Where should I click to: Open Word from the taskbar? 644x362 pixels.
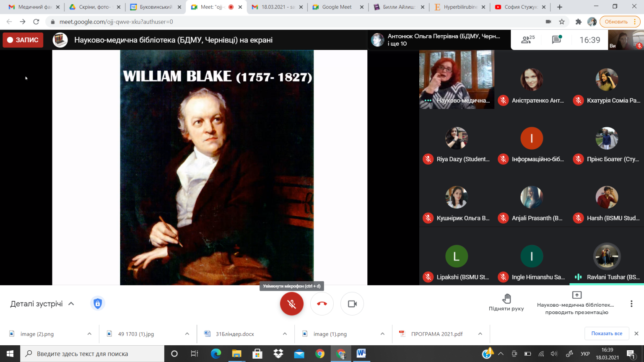coord(361,354)
